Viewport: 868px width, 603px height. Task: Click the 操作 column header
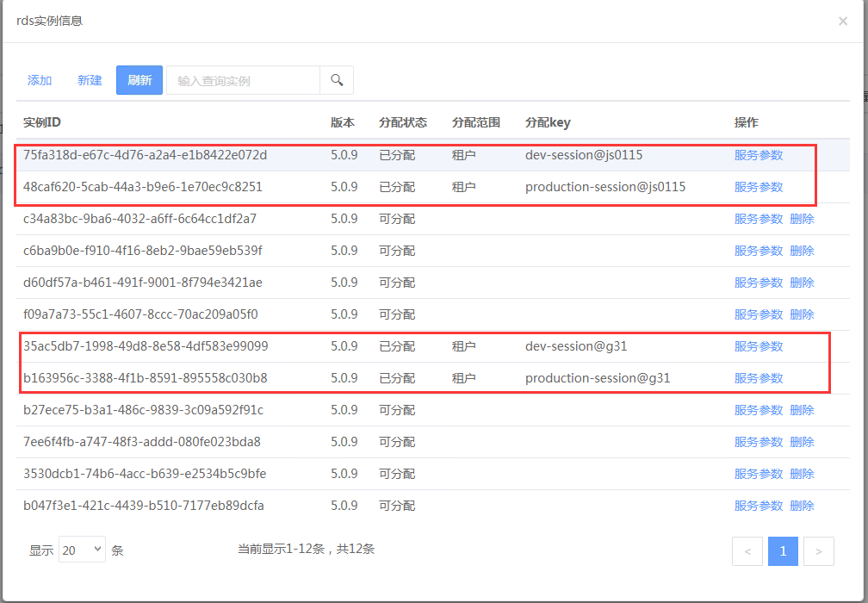747,122
